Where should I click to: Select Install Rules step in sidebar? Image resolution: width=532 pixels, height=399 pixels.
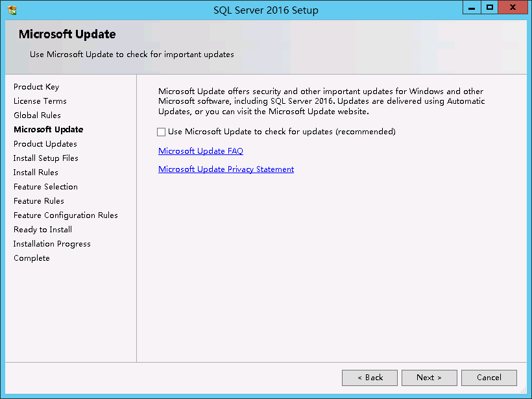[36, 173]
